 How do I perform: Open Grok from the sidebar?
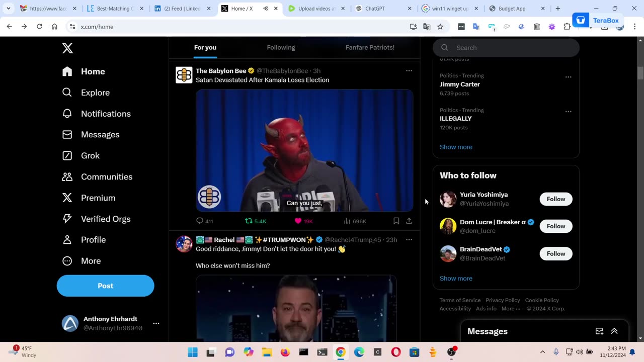80,156
